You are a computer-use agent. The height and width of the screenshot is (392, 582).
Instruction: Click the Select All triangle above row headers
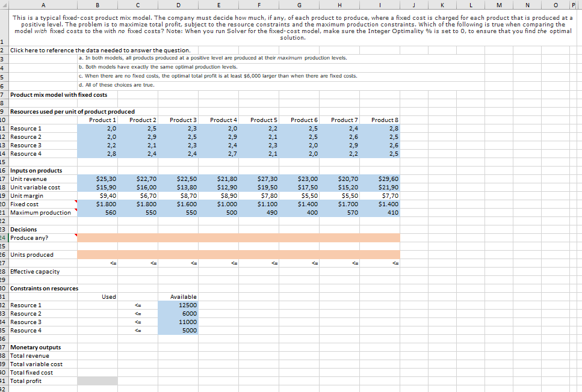coord(5,5)
